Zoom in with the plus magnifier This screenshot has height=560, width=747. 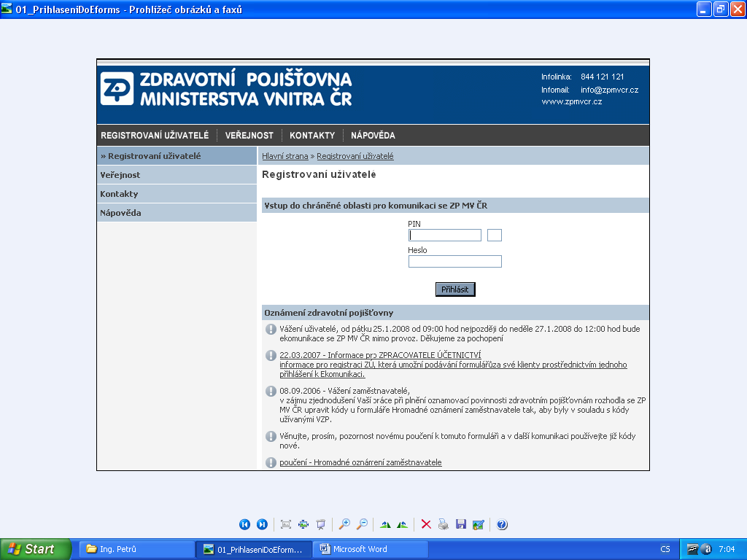click(344, 524)
